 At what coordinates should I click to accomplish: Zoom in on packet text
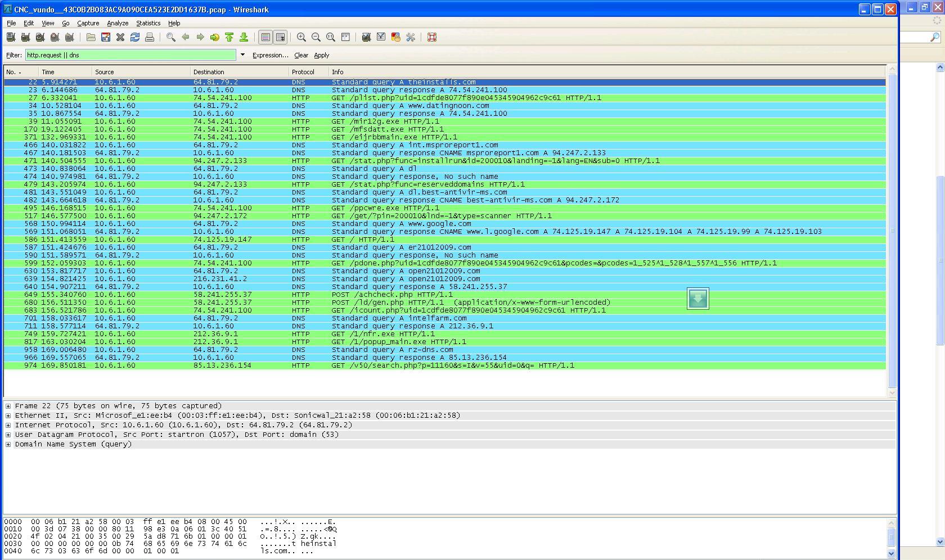[x=301, y=37]
